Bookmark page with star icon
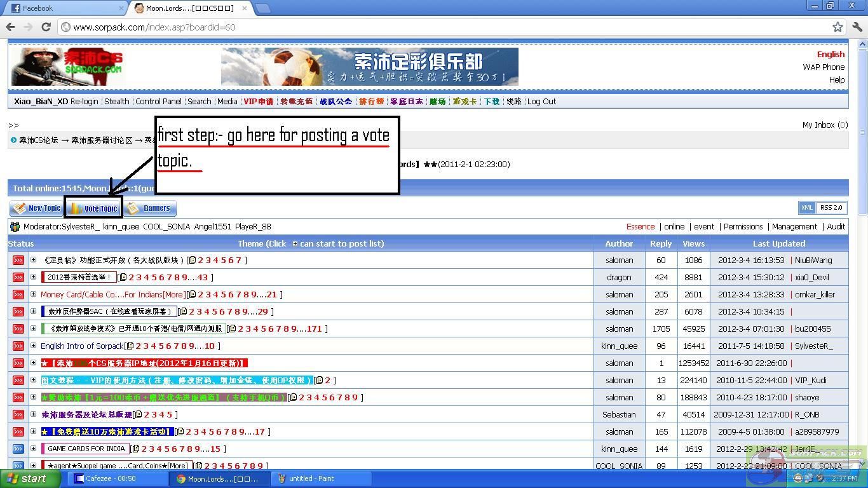868x488 pixels. click(837, 27)
